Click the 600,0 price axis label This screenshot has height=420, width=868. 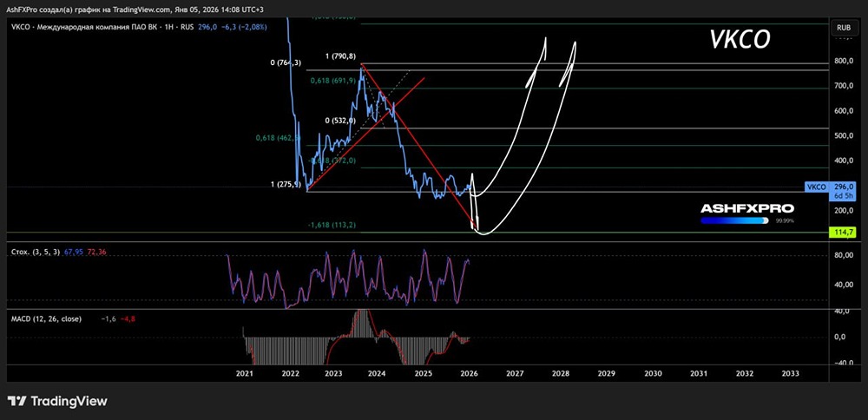(x=845, y=111)
